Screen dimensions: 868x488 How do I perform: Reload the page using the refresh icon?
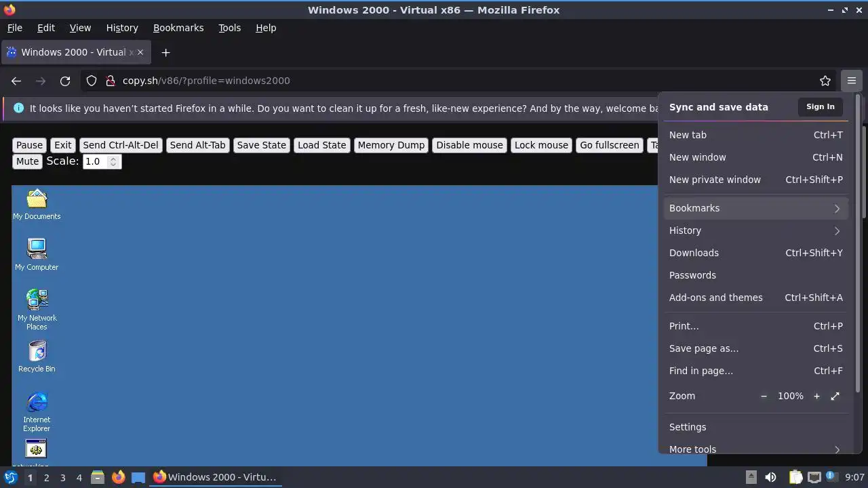(65, 81)
